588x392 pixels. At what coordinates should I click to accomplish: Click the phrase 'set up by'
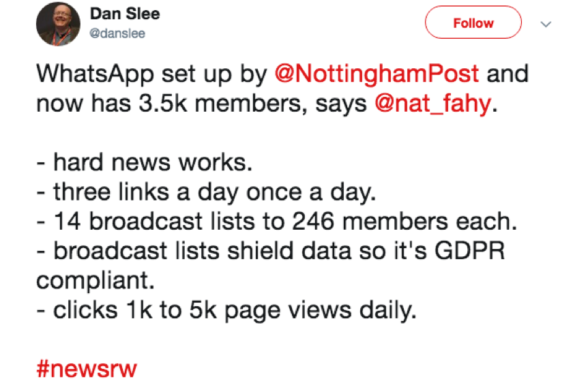point(214,74)
